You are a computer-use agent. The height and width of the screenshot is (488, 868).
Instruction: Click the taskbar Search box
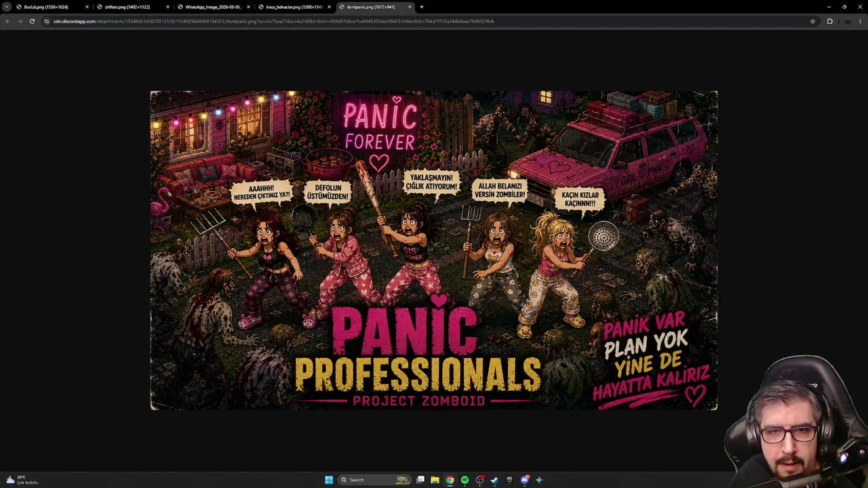coord(375,480)
